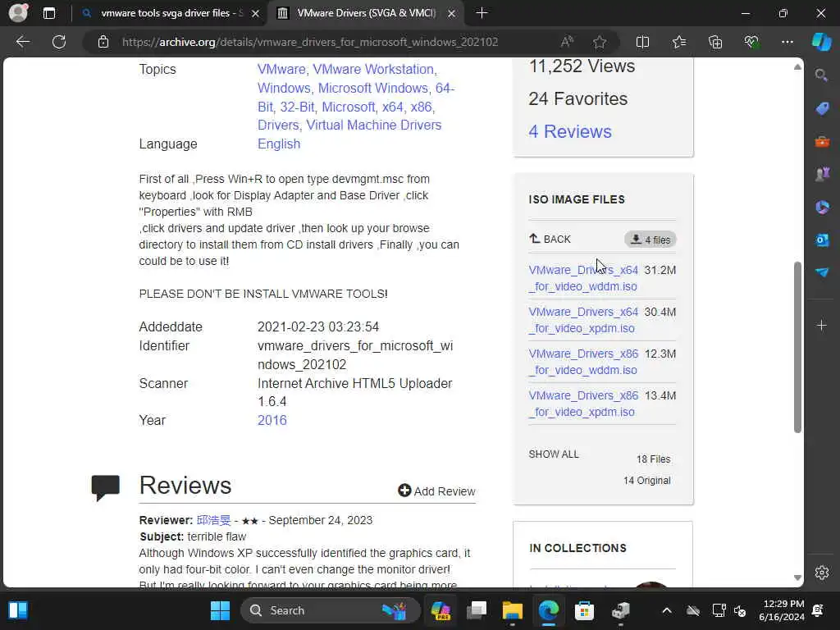Screen dimensions: 840x630
Task: Open the 14 Original link
Action: [x=646, y=481]
